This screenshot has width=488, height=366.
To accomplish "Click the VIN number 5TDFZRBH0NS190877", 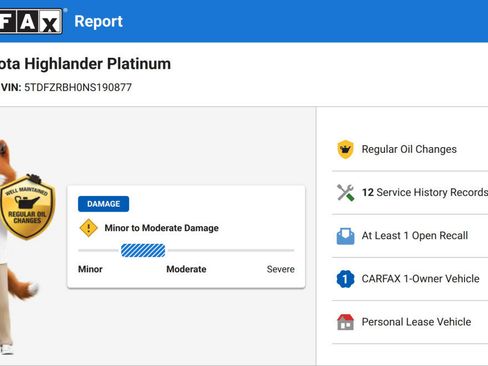I will 78,87.
